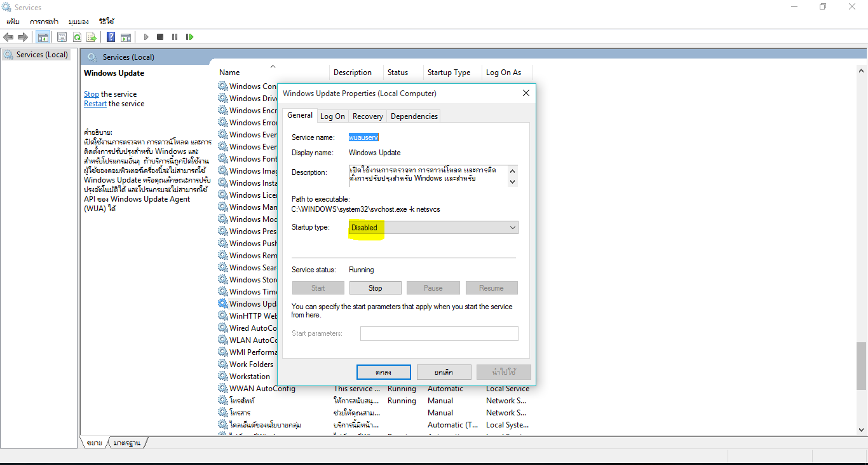Open the มุมมอง menu
Image resolution: width=868 pixels, height=465 pixels.
(79, 22)
